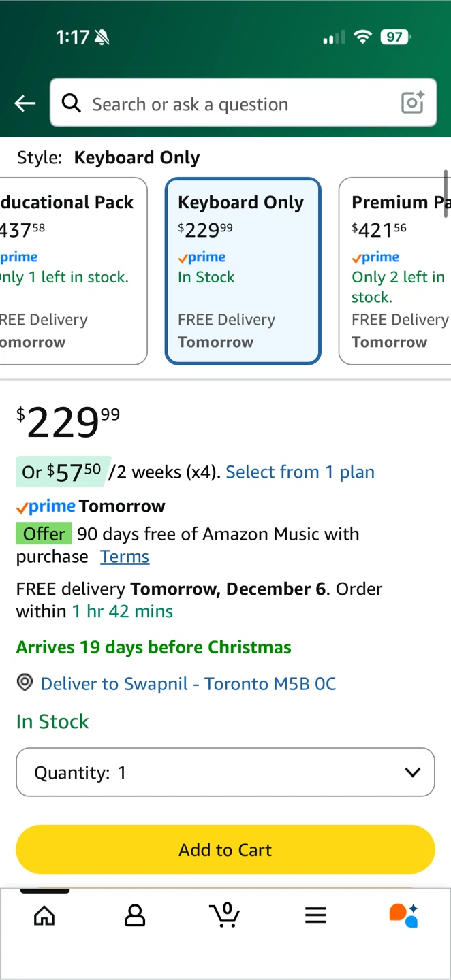Open 'Select from 1 plan' options
The width and height of the screenshot is (451, 980).
tap(300, 472)
